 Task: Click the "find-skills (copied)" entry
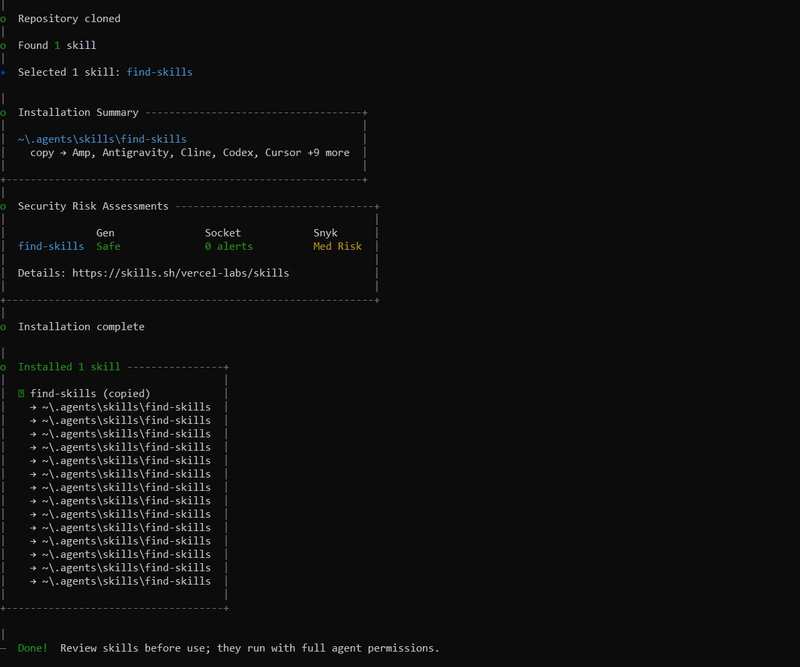90,393
